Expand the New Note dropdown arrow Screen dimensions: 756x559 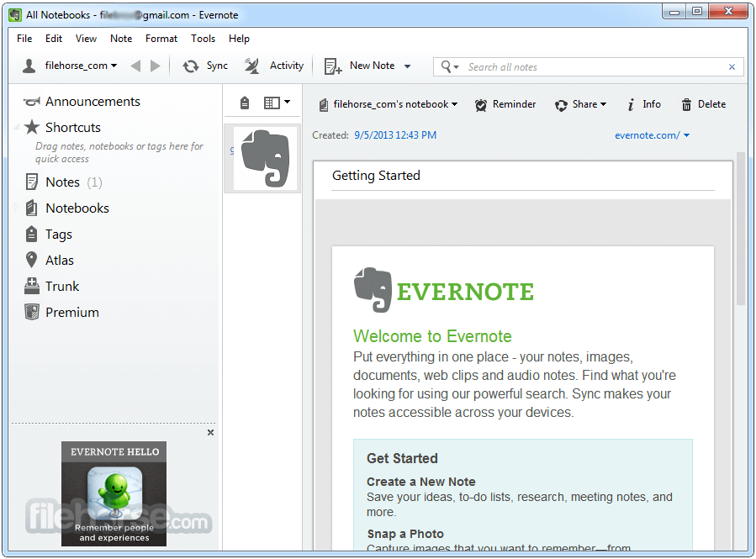(x=407, y=66)
